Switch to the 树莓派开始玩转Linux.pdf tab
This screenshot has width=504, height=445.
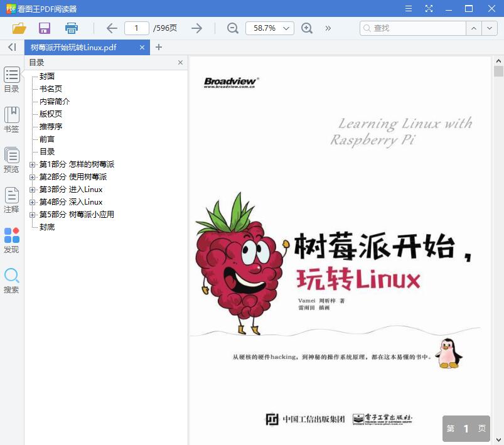point(73,48)
